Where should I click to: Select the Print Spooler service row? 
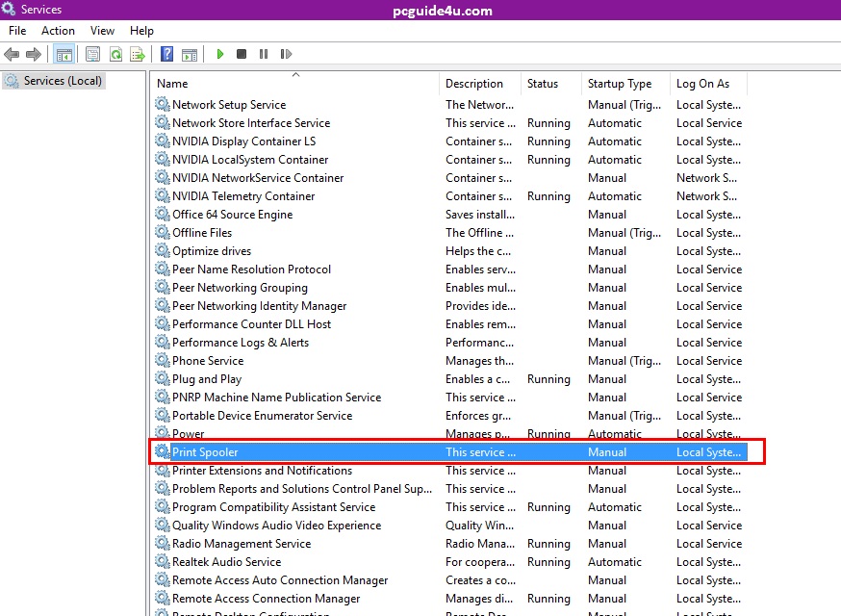click(x=205, y=452)
